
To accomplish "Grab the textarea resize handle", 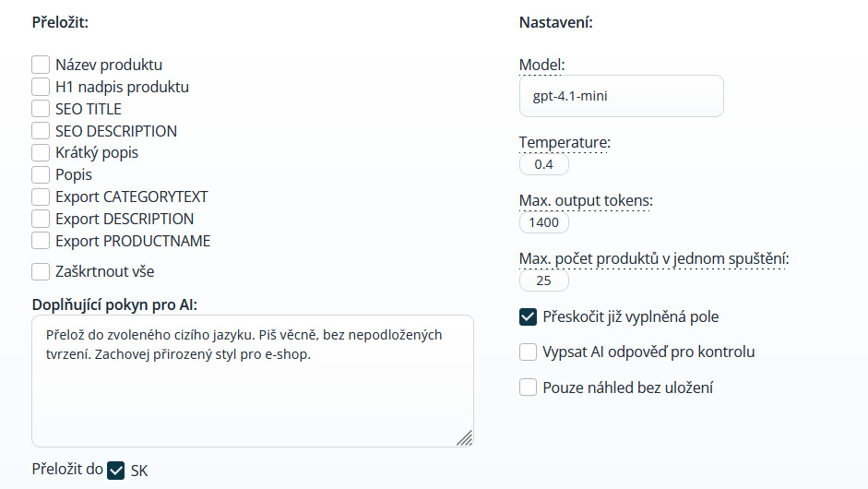I will [x=465, y=437].
